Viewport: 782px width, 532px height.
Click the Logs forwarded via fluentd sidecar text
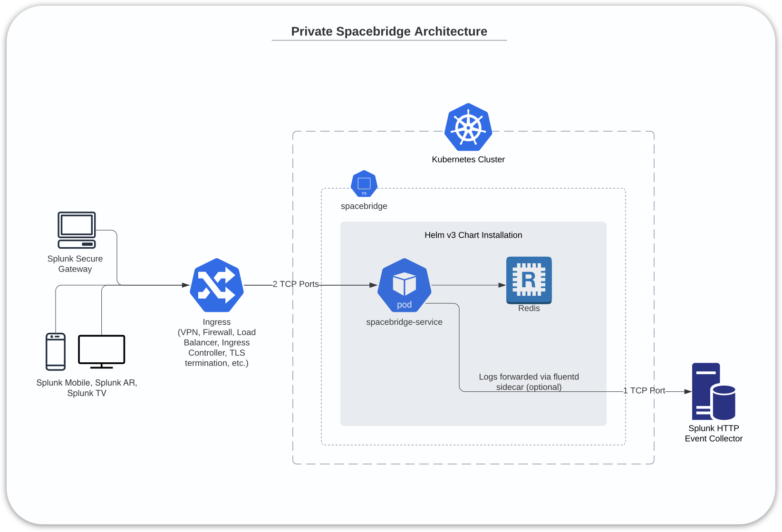click(x=529, y=382)
